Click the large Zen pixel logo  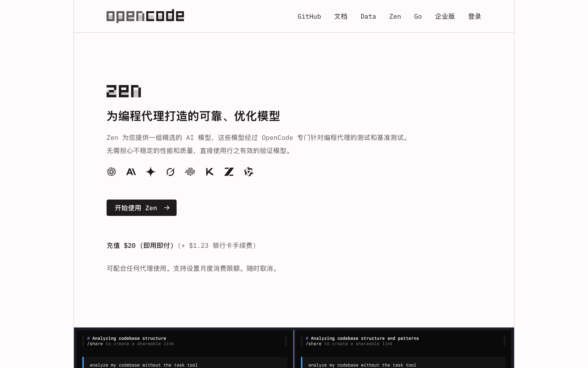click(x=124, y=91)
